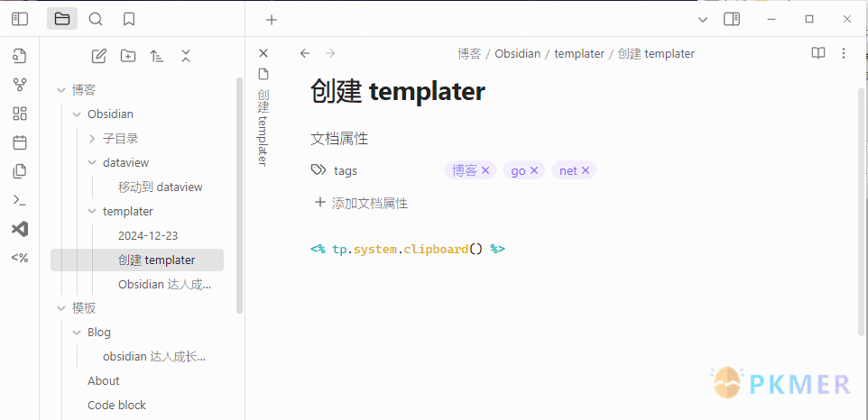Collapse the Obsidian folder

point(77,114)
